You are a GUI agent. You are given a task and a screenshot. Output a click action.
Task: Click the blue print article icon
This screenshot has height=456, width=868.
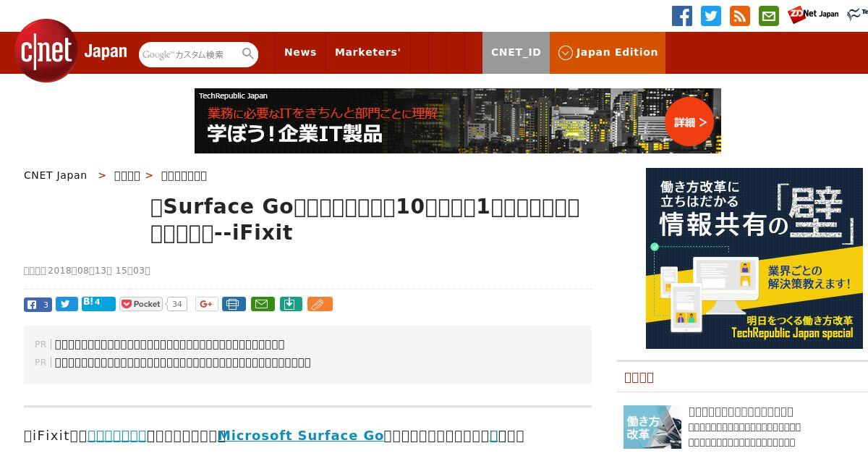234,304
